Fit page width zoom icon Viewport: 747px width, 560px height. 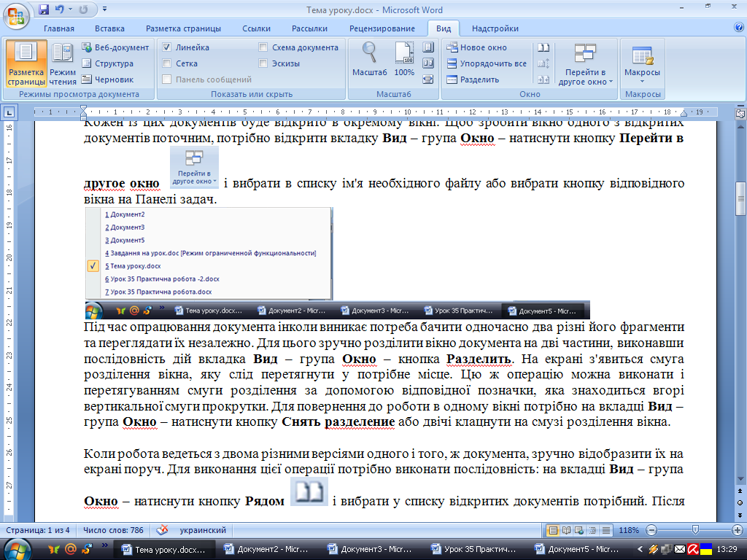tap(428, 79)
